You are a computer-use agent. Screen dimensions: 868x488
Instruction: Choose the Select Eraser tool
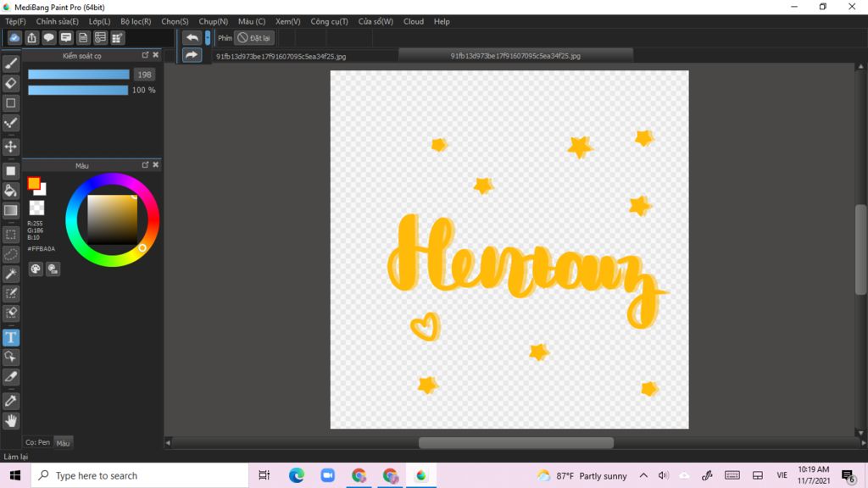[10, 313]
